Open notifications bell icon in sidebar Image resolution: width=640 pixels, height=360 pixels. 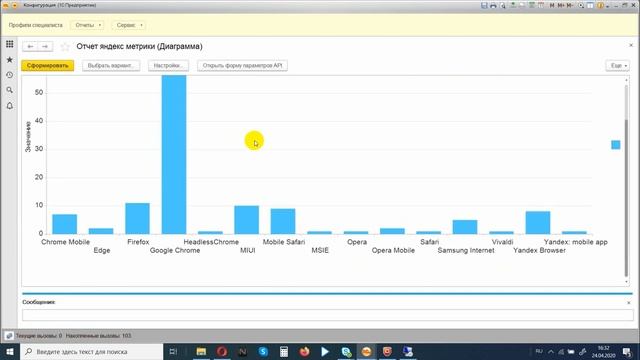[9, 106]
